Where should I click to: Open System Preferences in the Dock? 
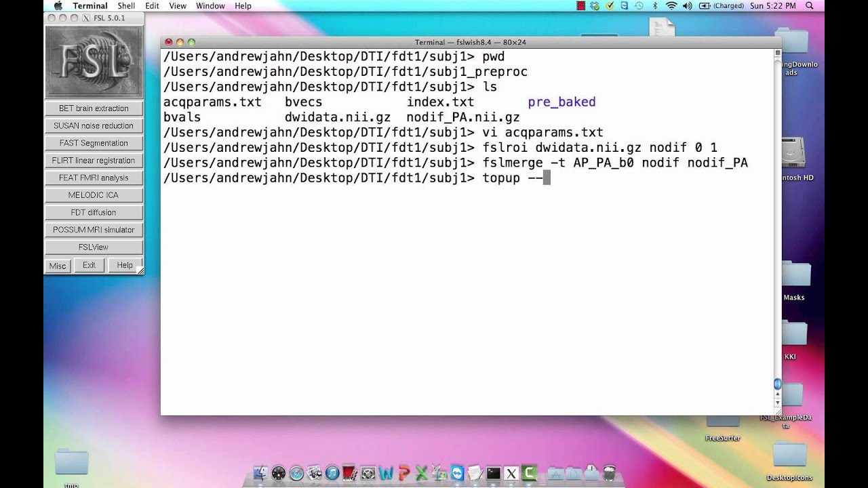(x=368, y=473)
